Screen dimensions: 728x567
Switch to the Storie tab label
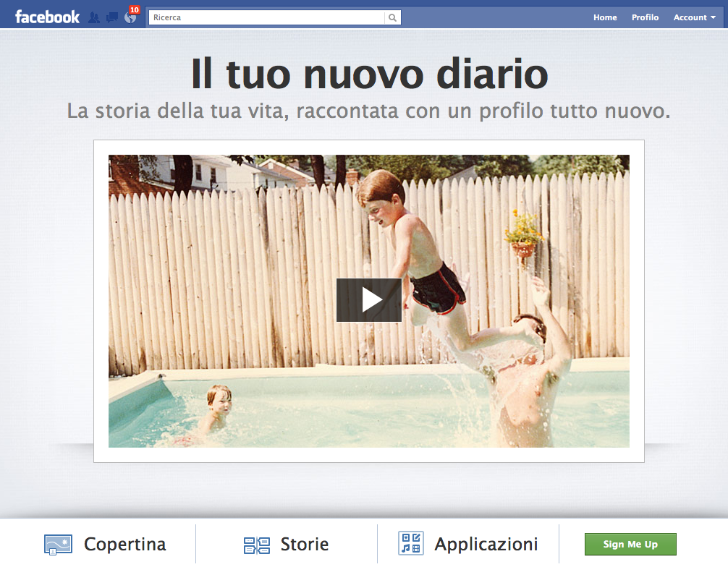click(x=305, y=544)
